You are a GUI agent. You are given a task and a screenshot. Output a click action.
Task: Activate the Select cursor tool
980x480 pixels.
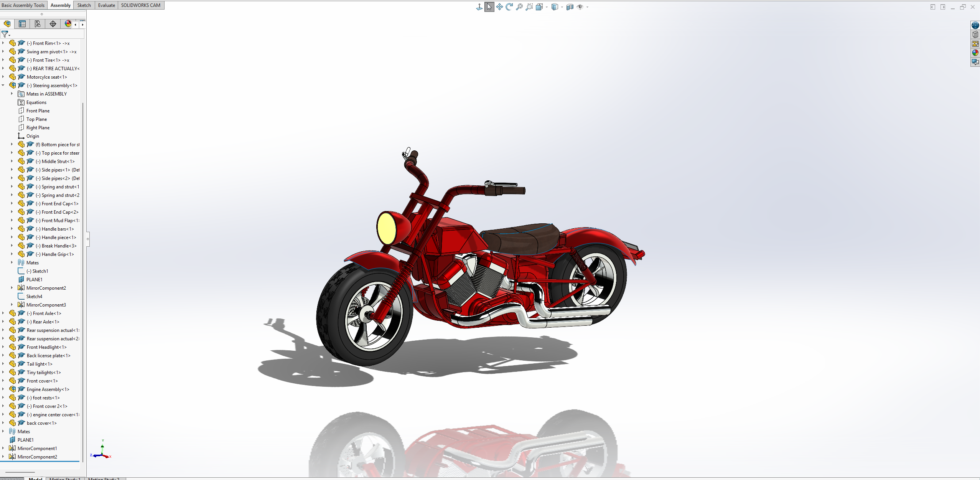pos(489,7)
